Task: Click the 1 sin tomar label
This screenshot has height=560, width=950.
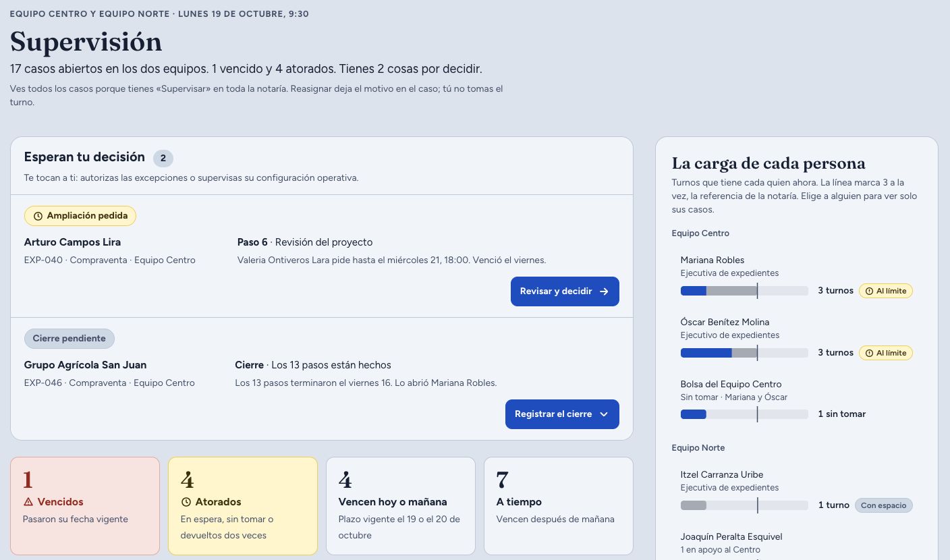Action: 842,414
